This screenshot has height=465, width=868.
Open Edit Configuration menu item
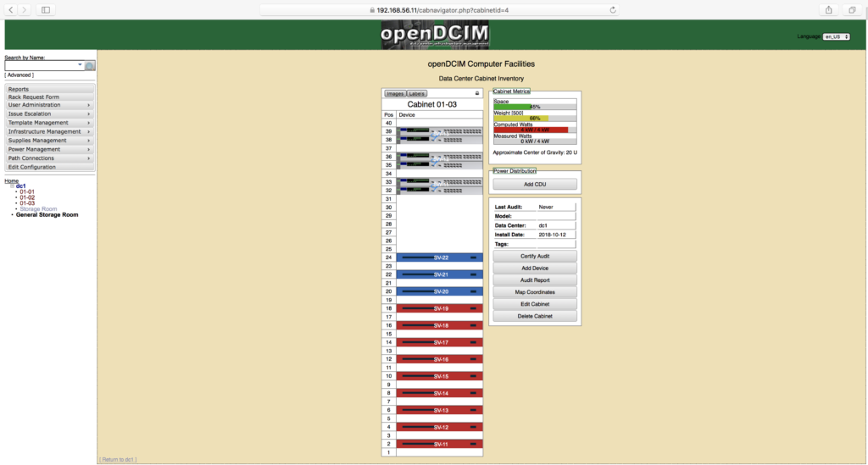coord(49,167)
